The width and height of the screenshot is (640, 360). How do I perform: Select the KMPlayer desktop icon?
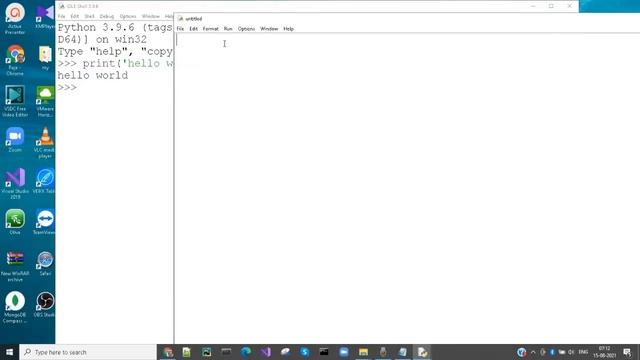(x=45, y=16)
